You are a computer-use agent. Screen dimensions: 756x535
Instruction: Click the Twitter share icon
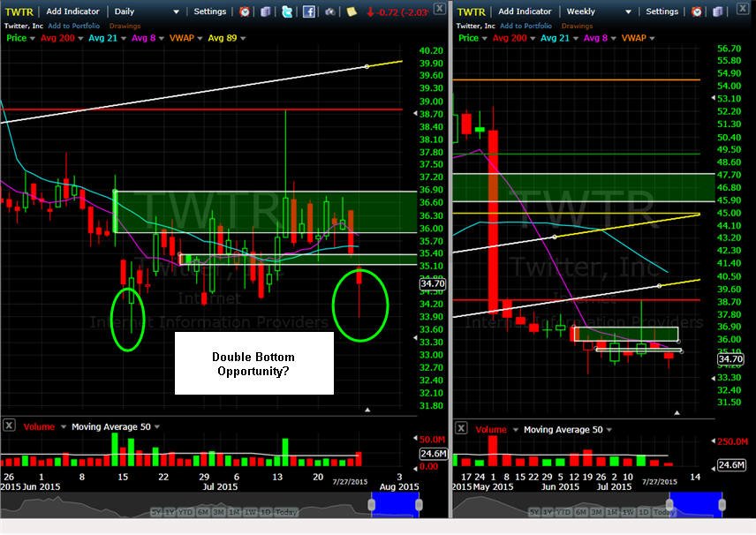[x=287, y=11]
